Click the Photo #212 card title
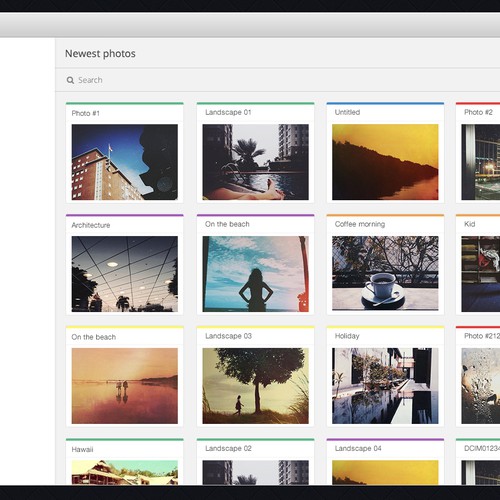Viewport: 500px width, 500px height. tap(482, 336)
